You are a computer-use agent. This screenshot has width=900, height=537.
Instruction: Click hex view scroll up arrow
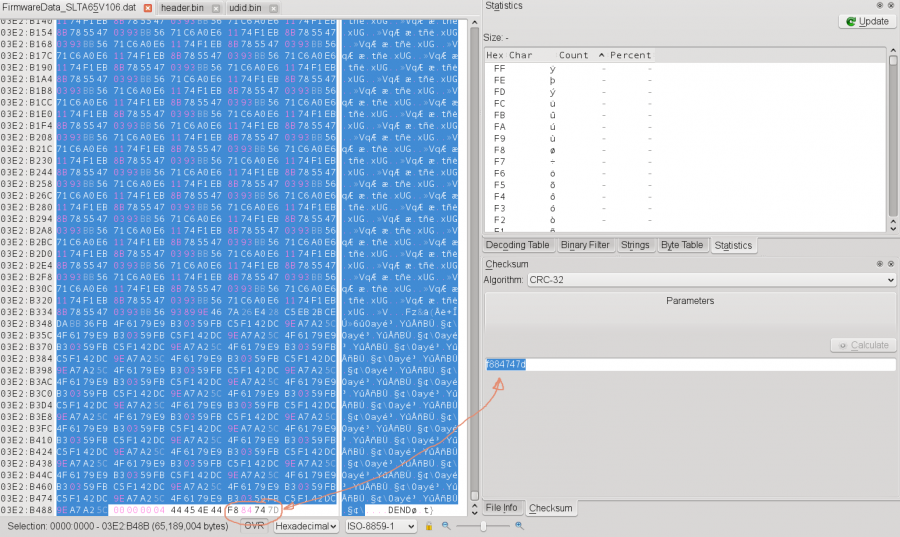[474, 23]
